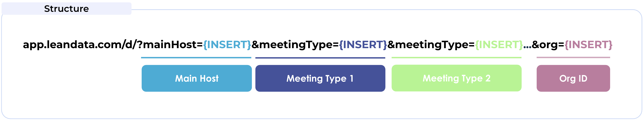Click the mainHost= parameter text
This screenshot has height=123, width=644.
(173, 45)
